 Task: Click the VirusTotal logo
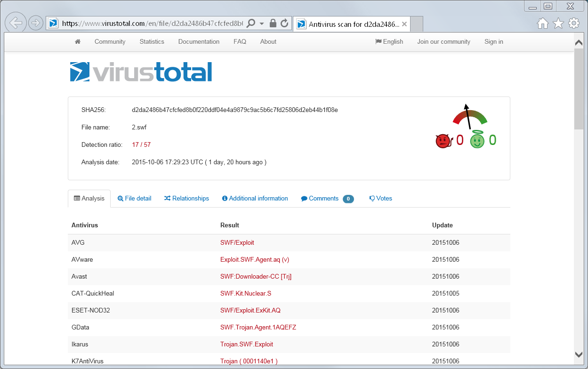pyautogui.click(x=141, y=72)
